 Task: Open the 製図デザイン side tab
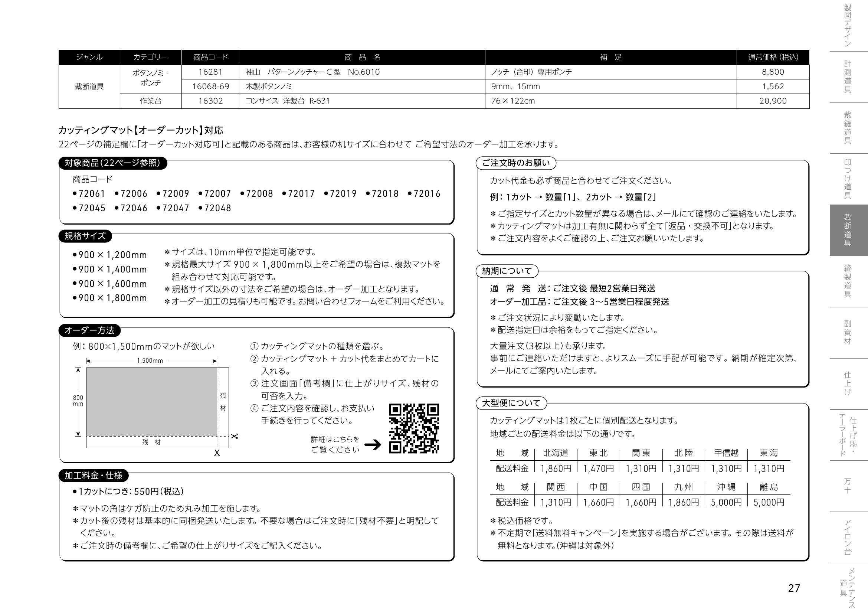point(848,26)
